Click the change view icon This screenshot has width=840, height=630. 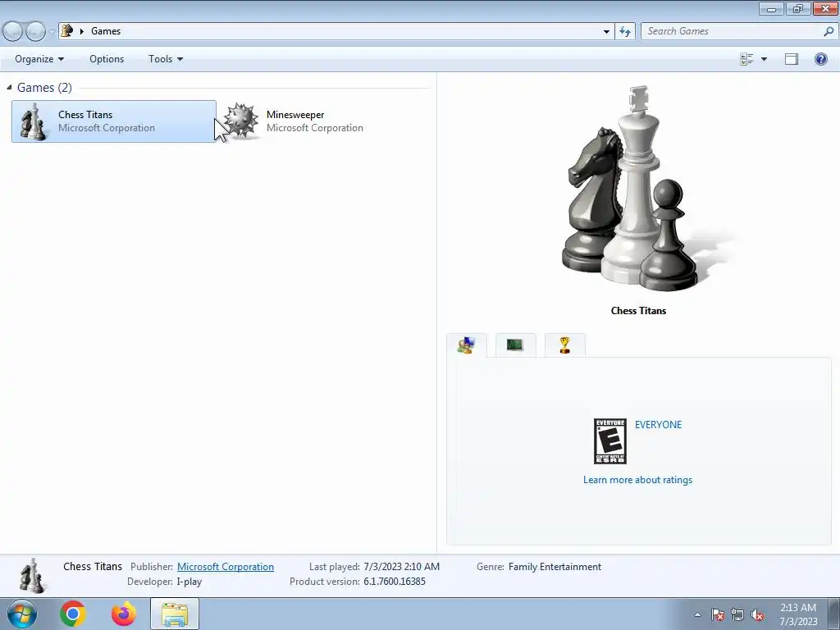pyautogui.click(x=746, y=59)
